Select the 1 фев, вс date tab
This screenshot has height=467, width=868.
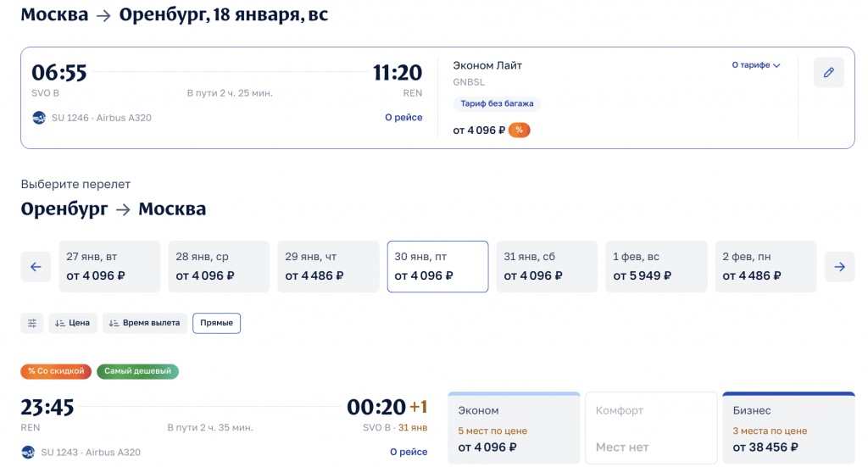click(x=656, y=267)
